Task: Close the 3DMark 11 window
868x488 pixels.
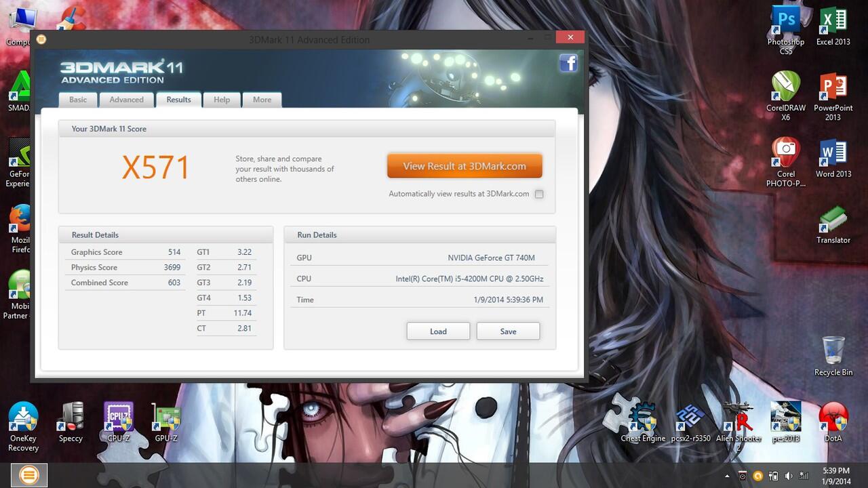Action: (570, 37)
